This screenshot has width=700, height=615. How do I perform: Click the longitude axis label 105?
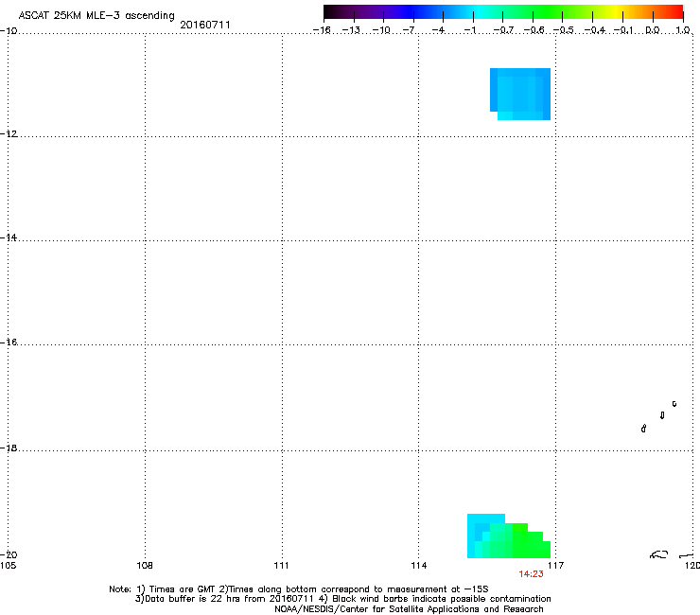tap(8, 566)
